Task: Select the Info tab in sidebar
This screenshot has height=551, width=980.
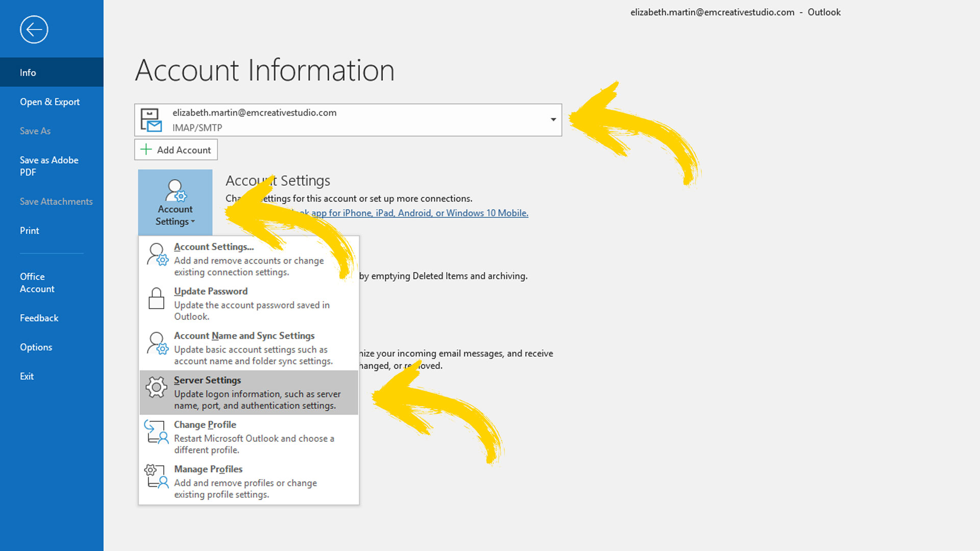Action: pyautogui.click(x=52, y=72)
